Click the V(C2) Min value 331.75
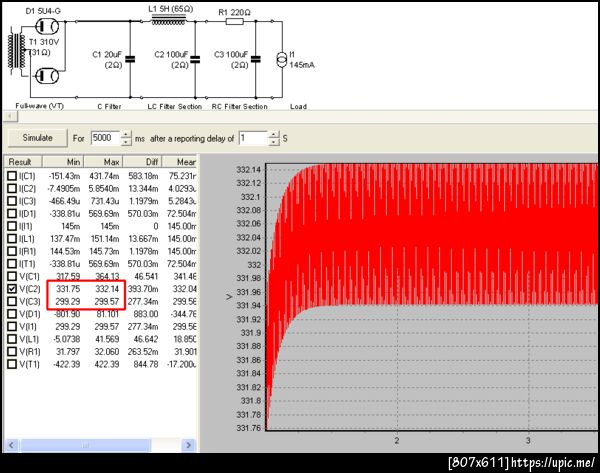The image size is (600, 473). [x=68, y=289]
